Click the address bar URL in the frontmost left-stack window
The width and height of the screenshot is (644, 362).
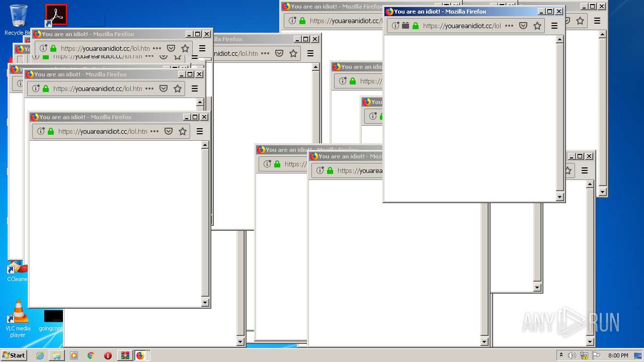click(103, 131)
